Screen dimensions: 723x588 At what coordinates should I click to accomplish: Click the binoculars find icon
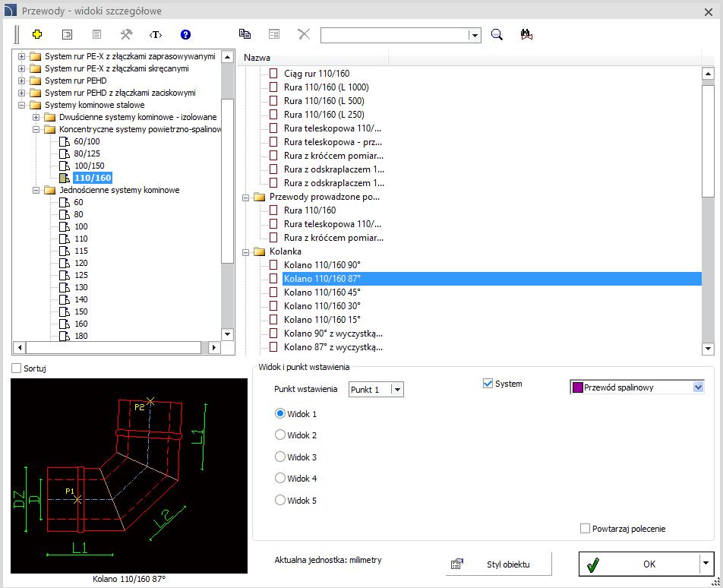pyautogui.click(x=526, y=35)
